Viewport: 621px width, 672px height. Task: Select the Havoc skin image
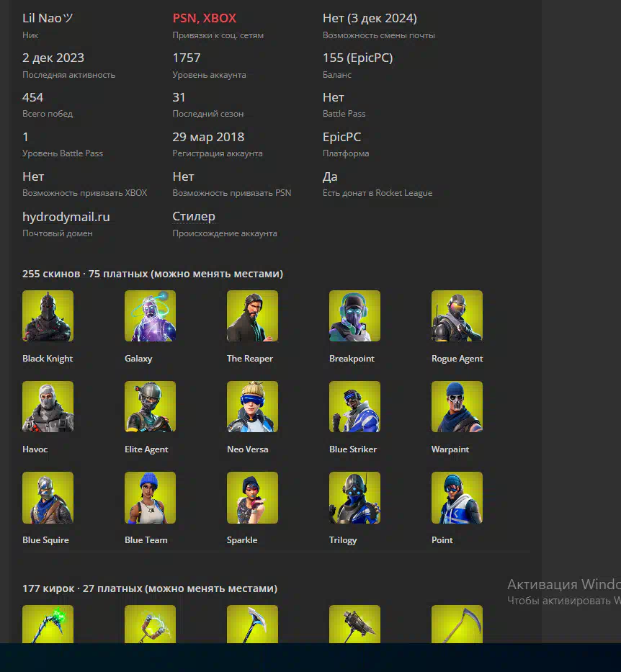pos(48,407)
